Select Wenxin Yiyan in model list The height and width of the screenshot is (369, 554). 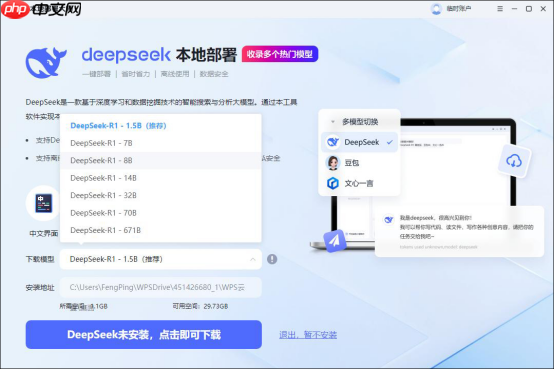(360, 183)
